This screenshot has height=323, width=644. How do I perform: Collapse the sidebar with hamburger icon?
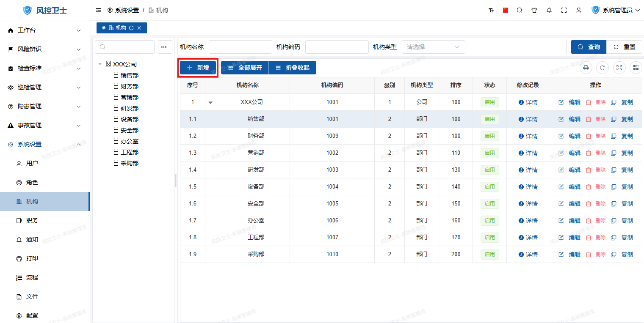pos(99,10)
